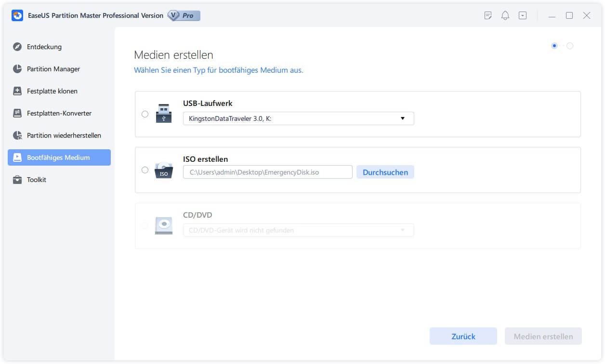Viewport: 605px width, 364px height.
Task: Open Entdeckung in the sidebar
Action: [59, 47]
